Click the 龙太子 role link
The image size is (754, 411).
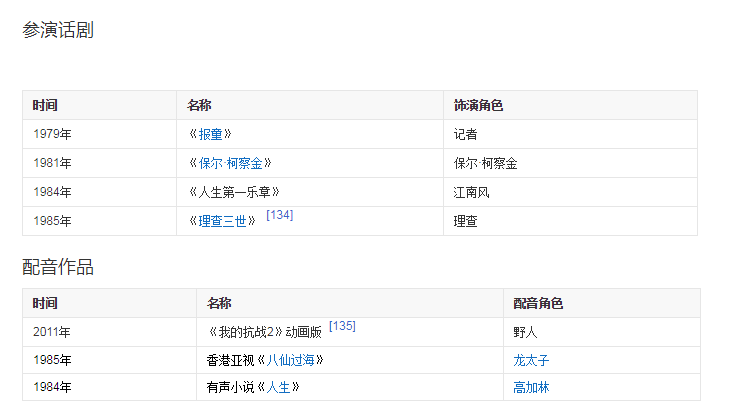point(531,360)
